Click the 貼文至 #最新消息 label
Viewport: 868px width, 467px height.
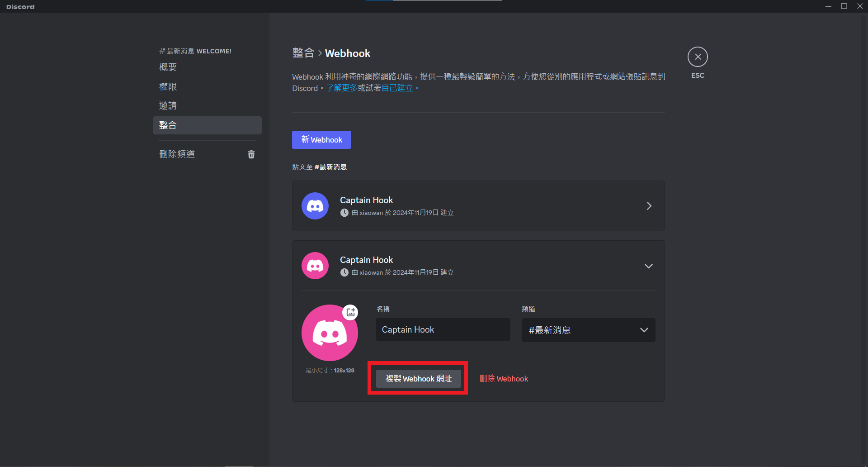coord(319,167)
